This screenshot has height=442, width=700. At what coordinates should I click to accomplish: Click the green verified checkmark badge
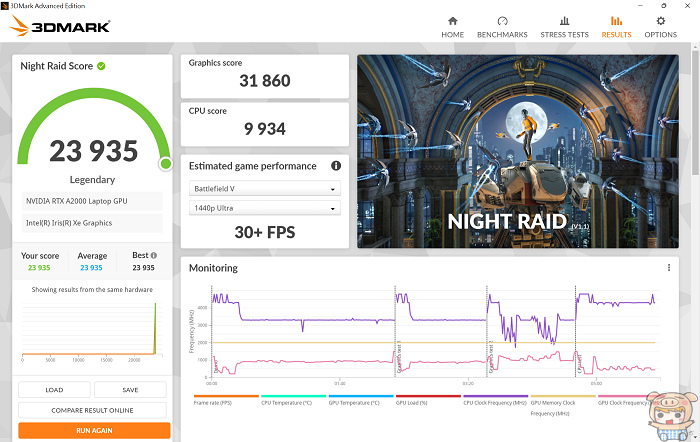point(101,66)
